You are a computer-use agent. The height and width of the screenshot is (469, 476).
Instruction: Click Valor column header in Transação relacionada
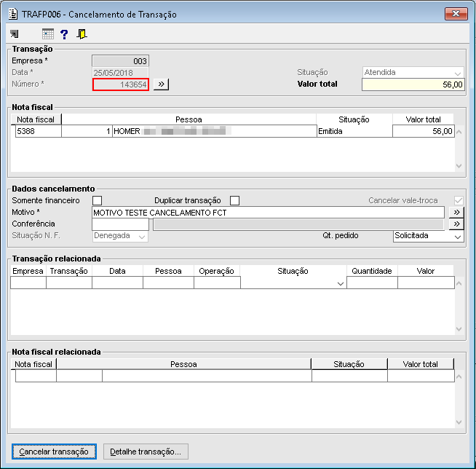click(x=426, y=271)
